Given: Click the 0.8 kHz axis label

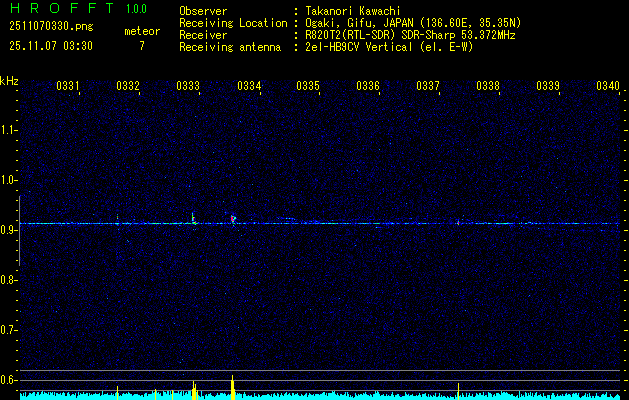Looking at the screenshot, I should 8,280.
